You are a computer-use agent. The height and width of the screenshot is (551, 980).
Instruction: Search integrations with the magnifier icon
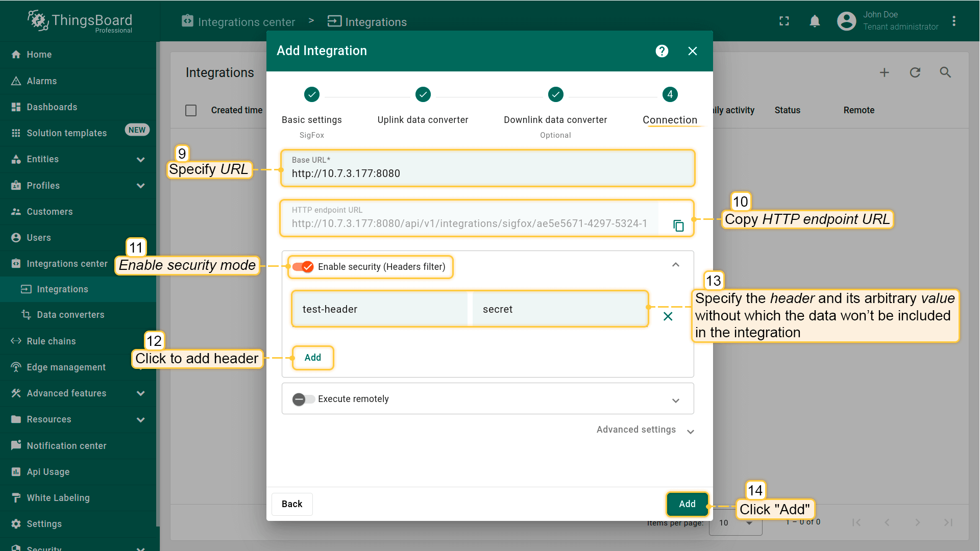pyautogui.click(x=945, y=72)
